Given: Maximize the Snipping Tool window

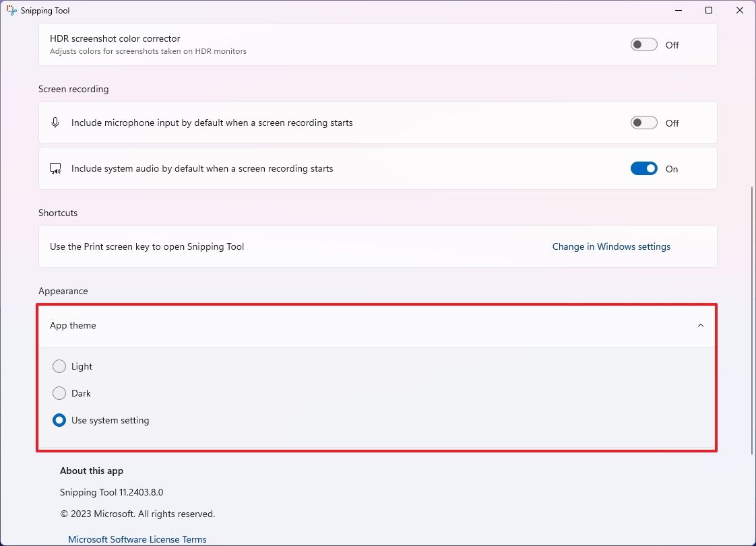Looking at the screenshot, I should point(708,10).
